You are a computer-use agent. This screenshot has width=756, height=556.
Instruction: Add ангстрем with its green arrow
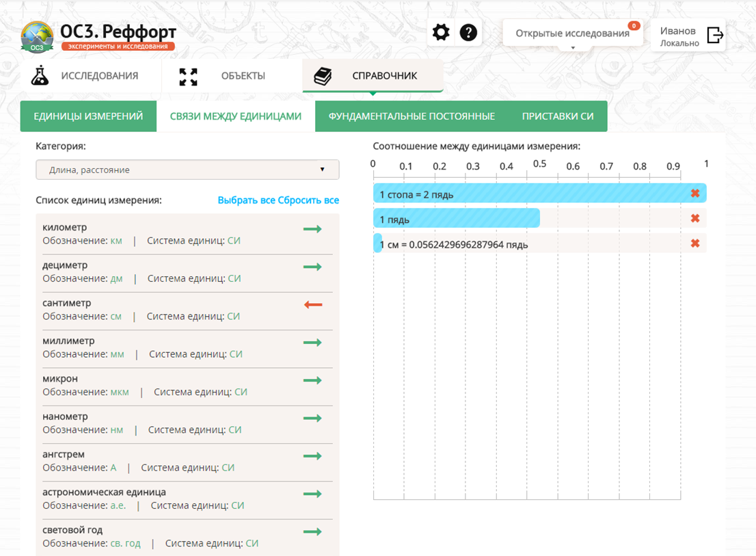312,456
